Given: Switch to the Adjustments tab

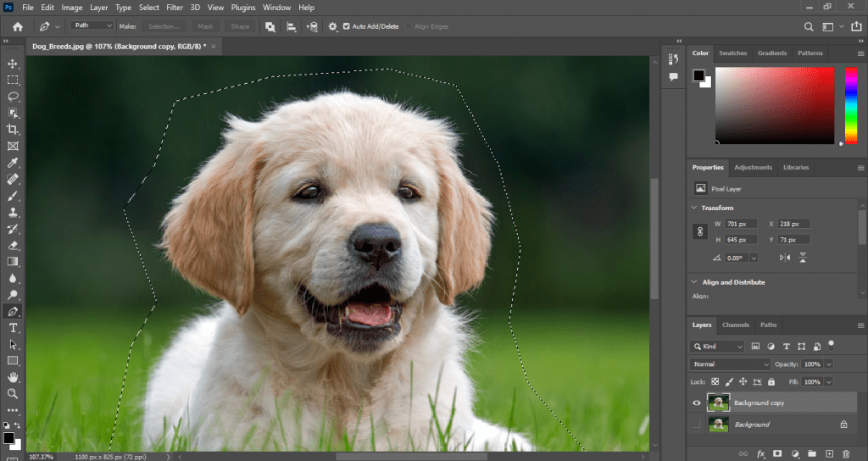Looking at the screenshot, I should (754, 167).
